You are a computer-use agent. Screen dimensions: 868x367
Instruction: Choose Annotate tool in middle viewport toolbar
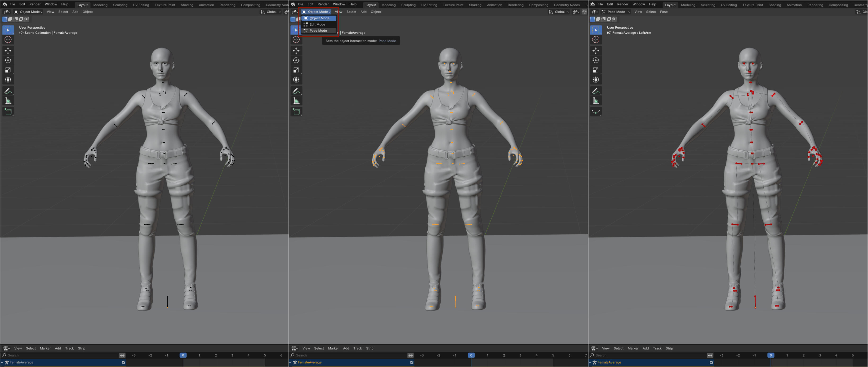pyautogui.click(x=296, y=91)
